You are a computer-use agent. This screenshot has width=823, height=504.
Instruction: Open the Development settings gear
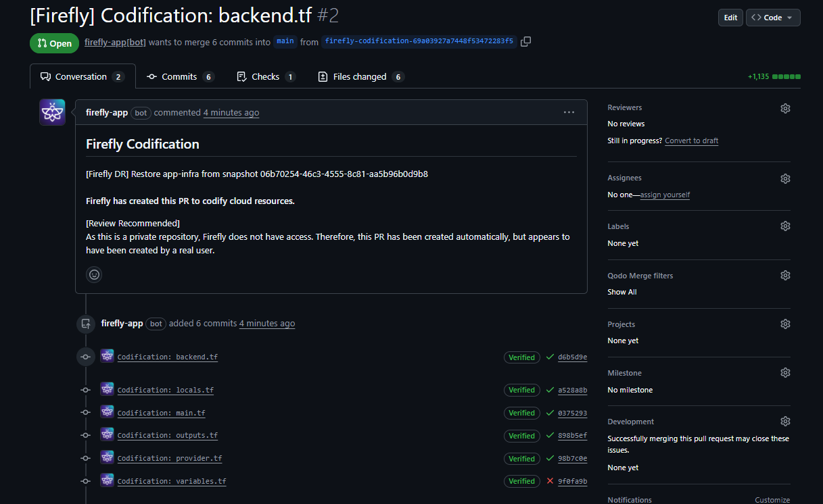coord(785,422)
